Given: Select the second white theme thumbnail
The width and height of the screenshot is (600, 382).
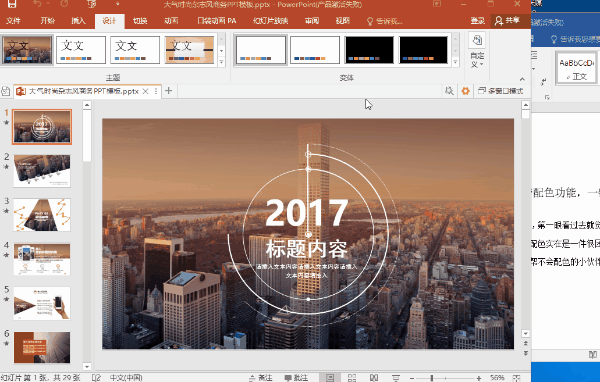Looking at the screenshot, I should (81, 50).
